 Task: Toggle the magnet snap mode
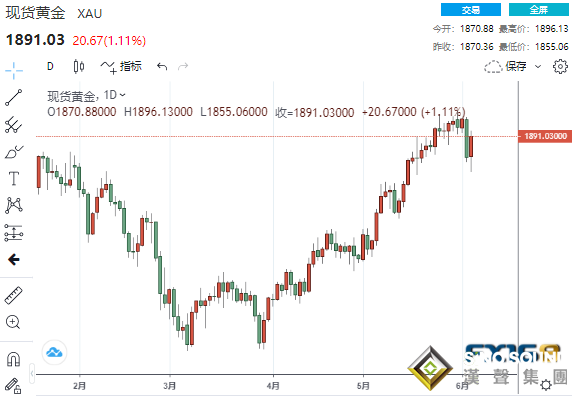point(13,359)
